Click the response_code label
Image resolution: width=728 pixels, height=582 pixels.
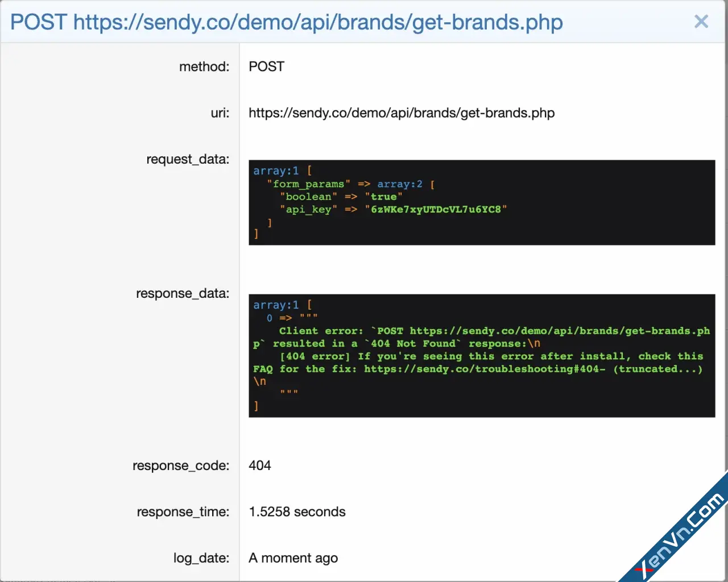click(181, 465)
